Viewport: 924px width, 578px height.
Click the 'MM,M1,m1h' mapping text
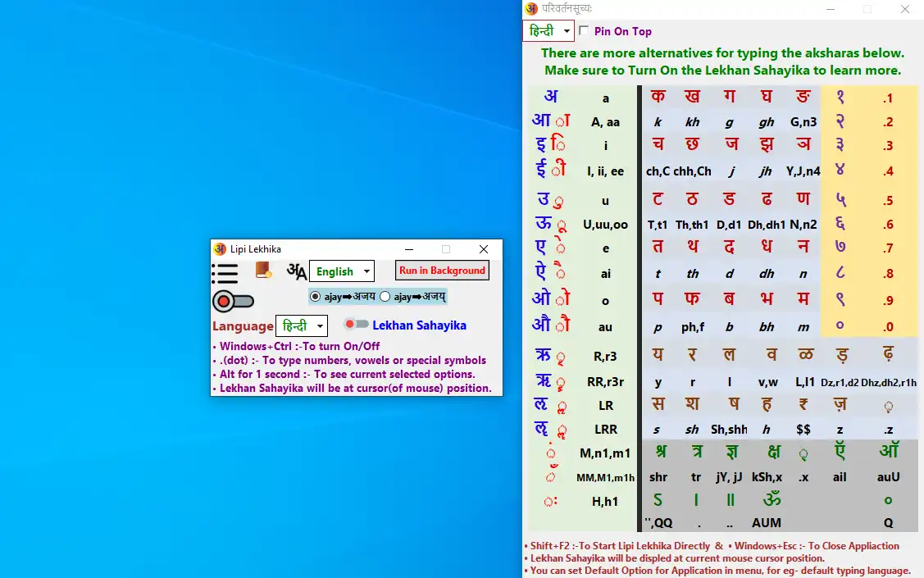pos(605,478)
